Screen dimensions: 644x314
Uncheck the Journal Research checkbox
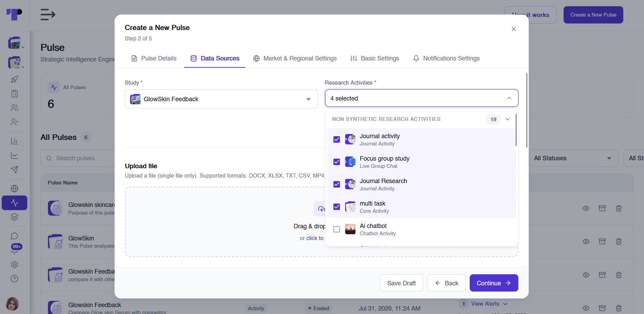tap(337, 184)
